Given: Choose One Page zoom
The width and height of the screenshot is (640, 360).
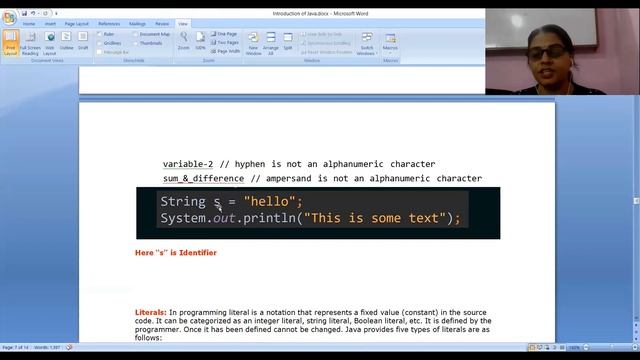Looking at the screenshot, I should pyautogui.click(x=224, y=34).
